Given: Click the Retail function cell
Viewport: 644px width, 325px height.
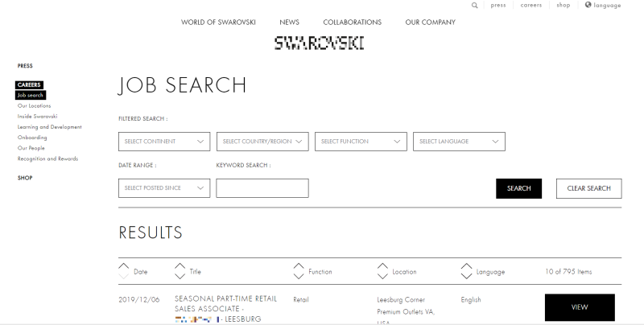Looking at the screenshot, I should [300, 299].
